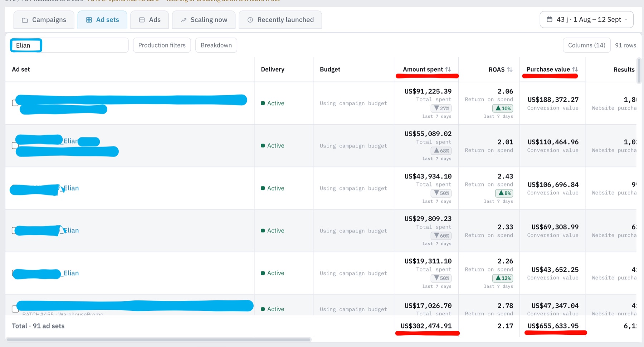Click the card icon on Ads tab
Screen dimensions: 644x347
pos(142,20)
